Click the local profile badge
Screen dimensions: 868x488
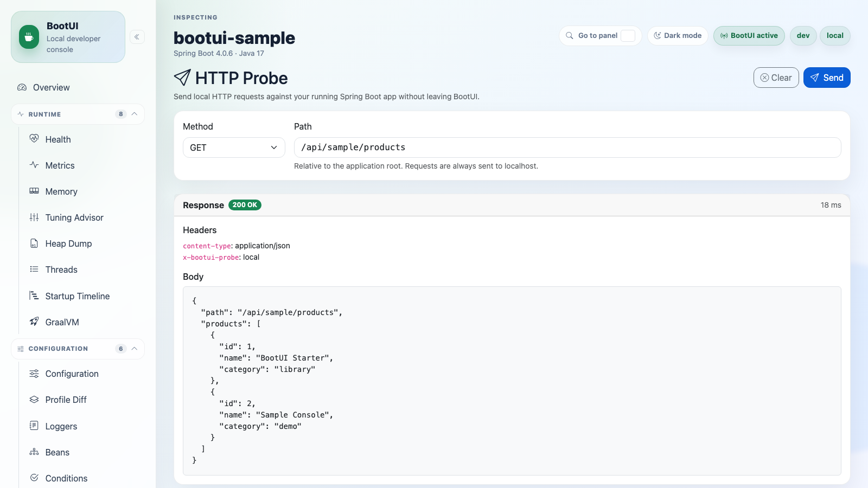point(835,36)
